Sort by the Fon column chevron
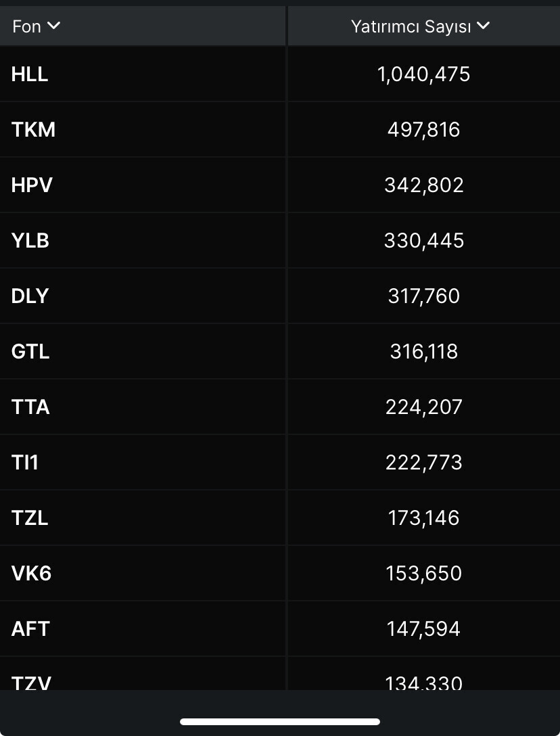This screenshot has height=736, width=560. point(53,26)
